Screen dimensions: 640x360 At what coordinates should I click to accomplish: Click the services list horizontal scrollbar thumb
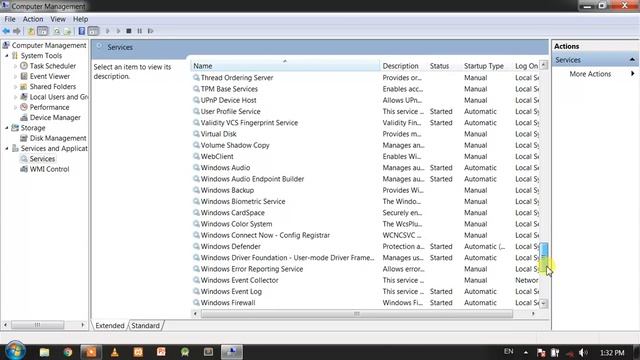(357, 313)
